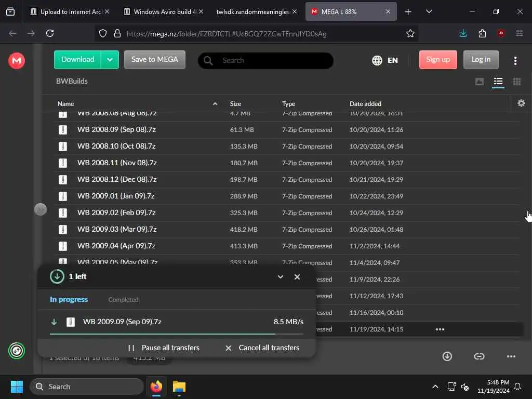Viewport: 532px width, 399px height.
Task: Open the MEGA three-dot more menu
Action: [x=515, y=60]
